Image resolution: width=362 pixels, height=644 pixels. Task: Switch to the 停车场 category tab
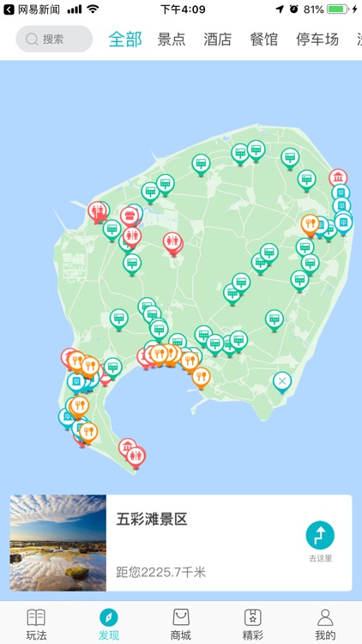pos(317,39)
